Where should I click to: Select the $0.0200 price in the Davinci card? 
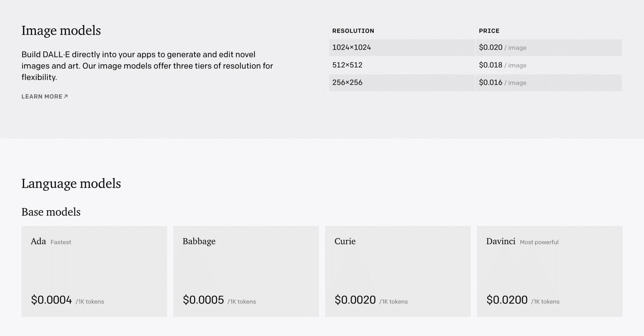click(x=507, y=300)
